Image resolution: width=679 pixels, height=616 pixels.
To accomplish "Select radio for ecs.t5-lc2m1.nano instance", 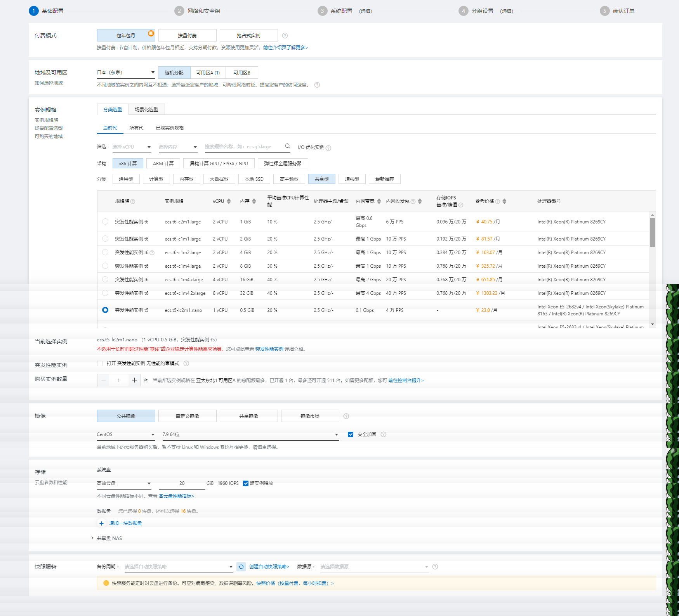I will tap(105, 310).
